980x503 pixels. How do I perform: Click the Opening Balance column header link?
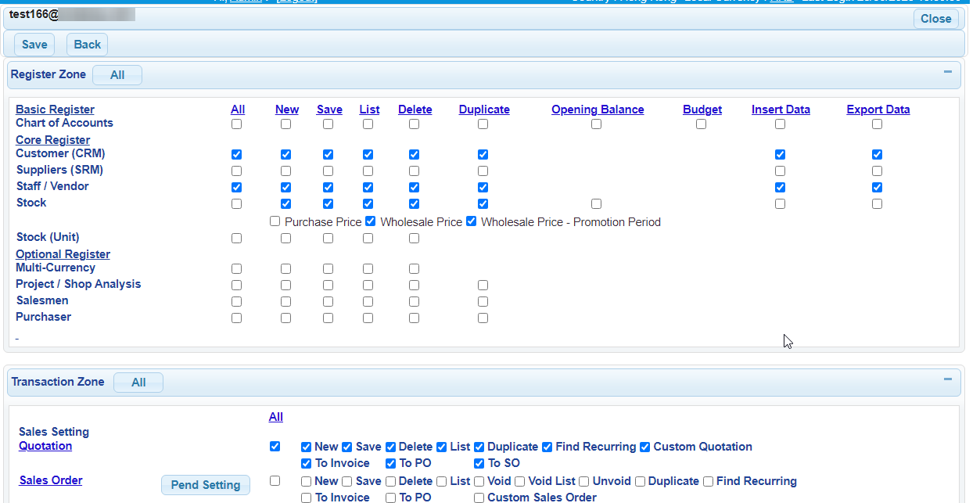[x=598, y=110]
